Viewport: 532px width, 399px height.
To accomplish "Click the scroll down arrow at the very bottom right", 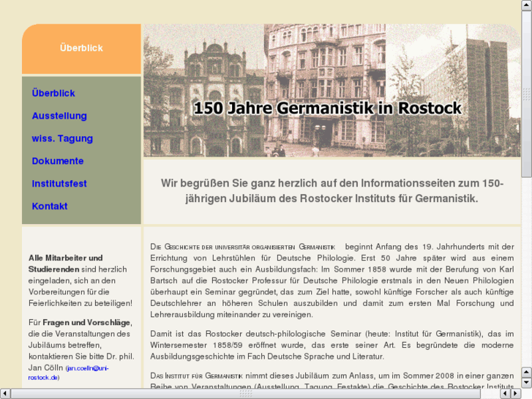I will pyautogui.click(x=527, y=383).
